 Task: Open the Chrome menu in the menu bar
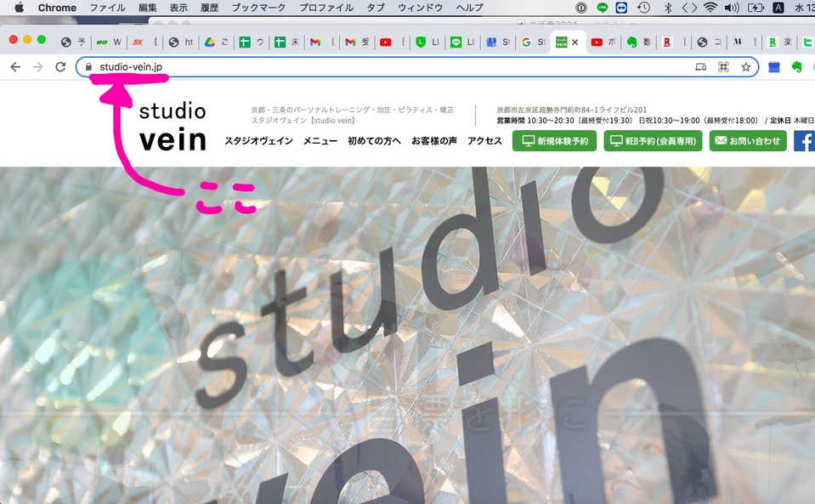(x=57, y=8)
